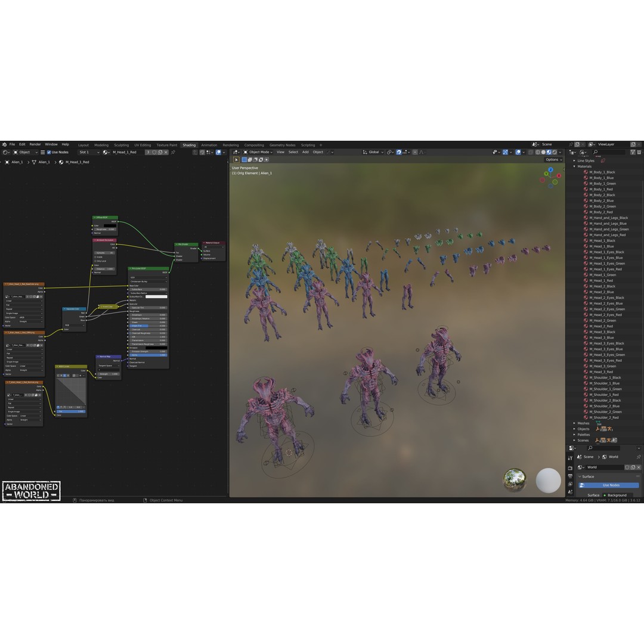Click the Z axis on the navigation gizmo
Viewport: 644px width, 644px height.
pyautogui.click(x=551, y=169)
